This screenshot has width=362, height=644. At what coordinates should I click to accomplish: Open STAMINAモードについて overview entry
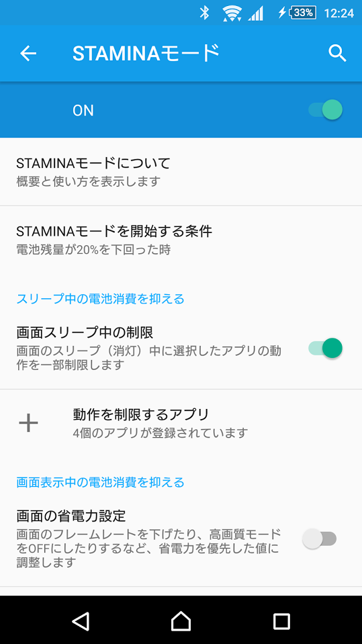tap(181, 172)
